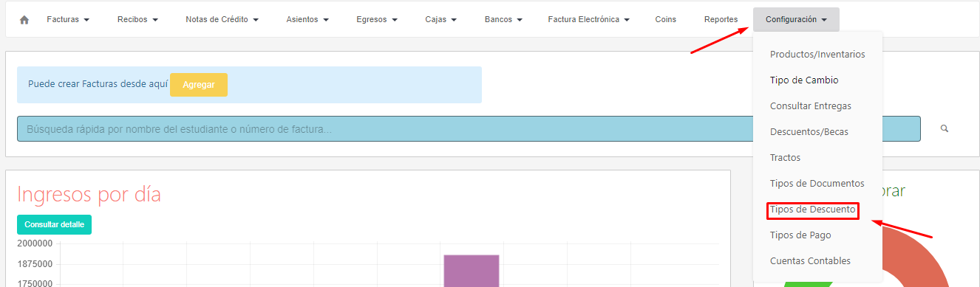Open the Factura Electrónica menu

(589, 20)
